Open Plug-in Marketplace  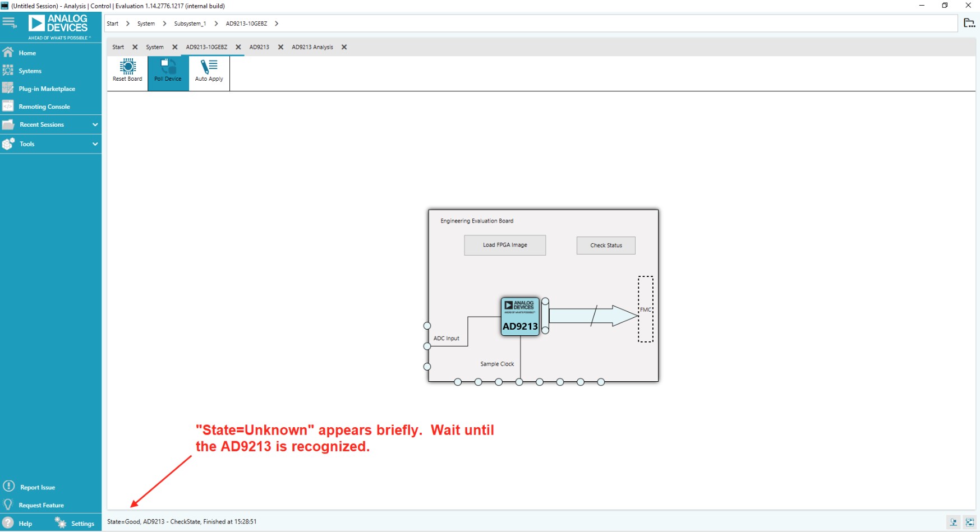click(x=47, y=89)
